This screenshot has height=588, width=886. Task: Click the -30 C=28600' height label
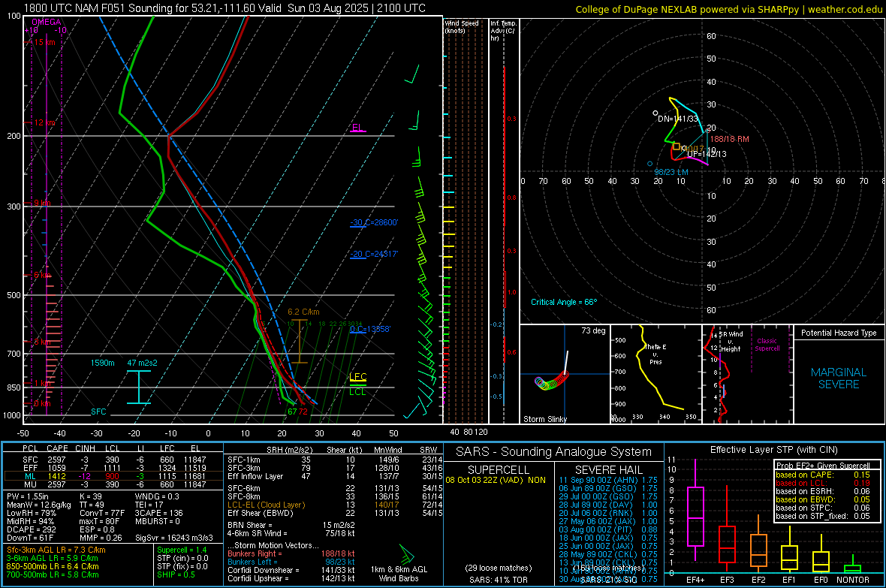click(374, 222)
